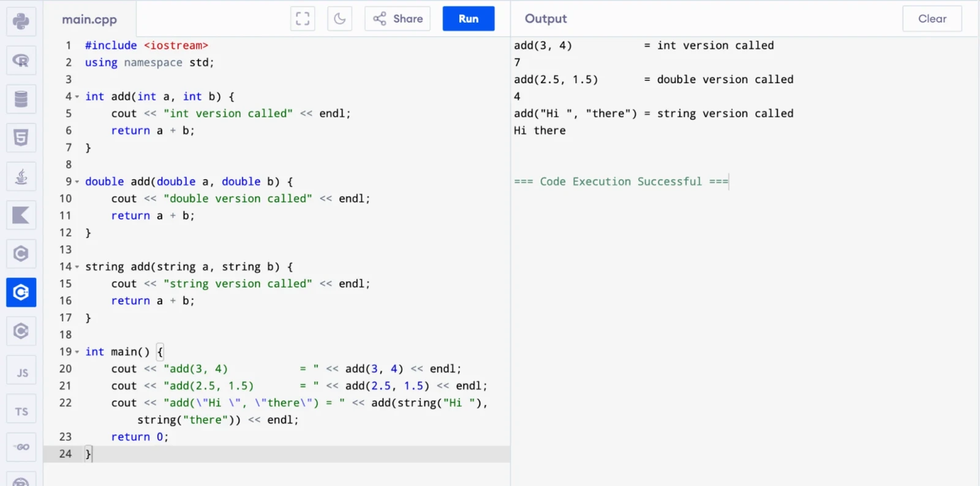
Task: Click the 'int main()' declaration
Action: (117, 351)
